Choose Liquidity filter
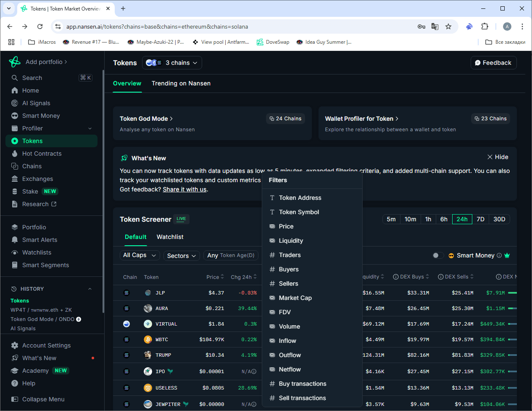 (x=312, y=241)
